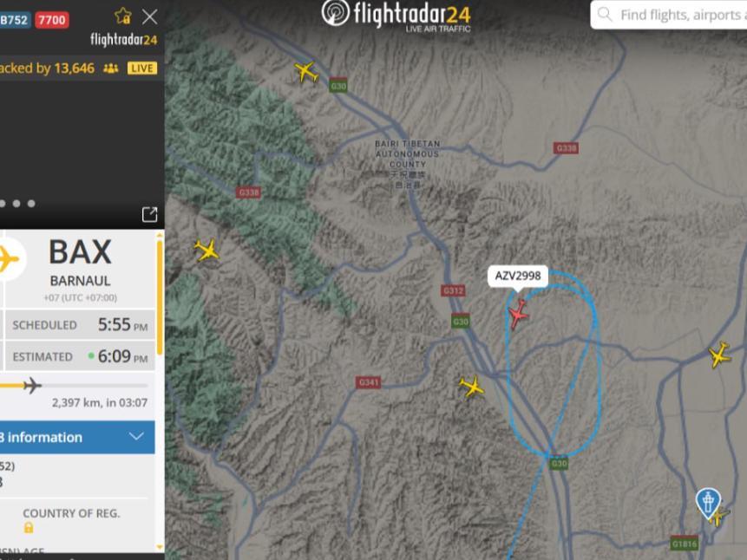The width and height of the screenshot is (747, 560).
Task: Click the Flightradar24 logo at the top
Action: [x=396, y=15]
